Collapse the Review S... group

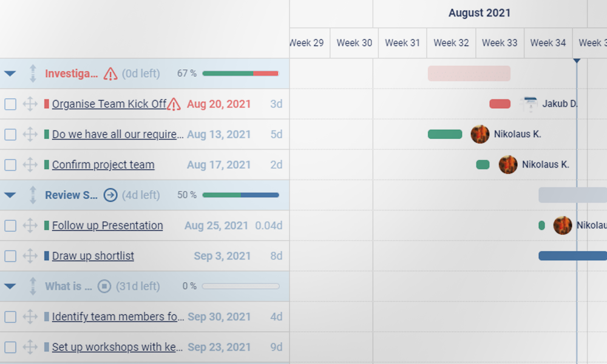(x=10, y=195)
